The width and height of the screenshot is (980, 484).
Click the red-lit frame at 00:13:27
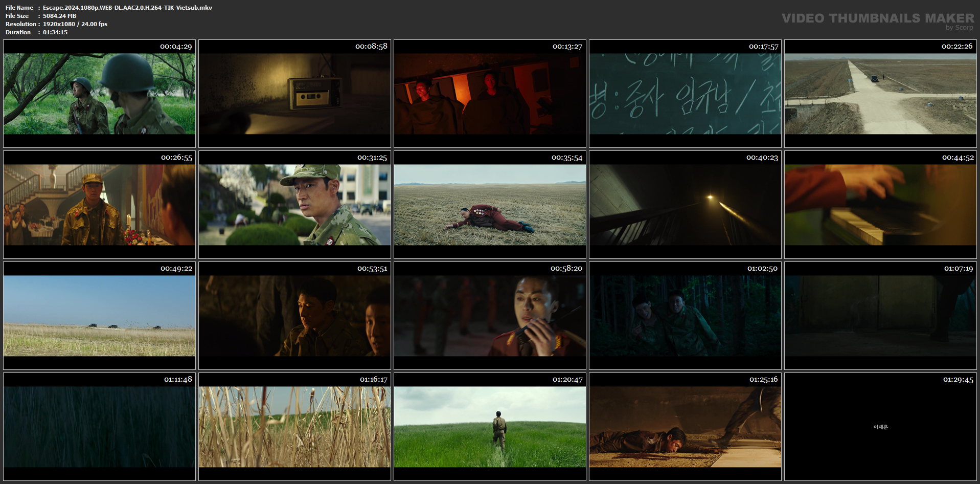click(x=490, y=94)
